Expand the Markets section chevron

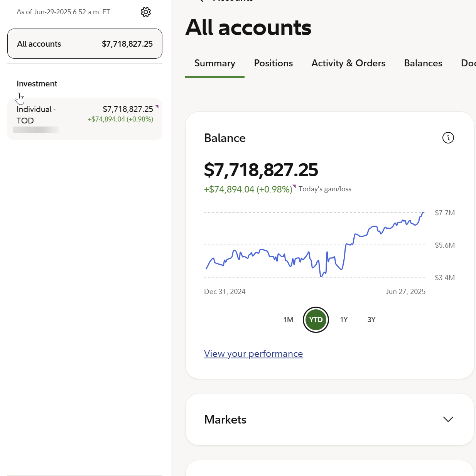448,419
